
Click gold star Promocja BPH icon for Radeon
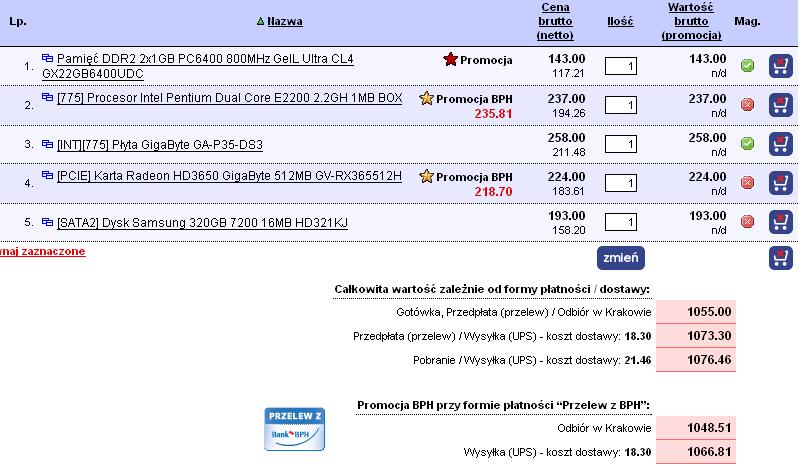[426, 176]
